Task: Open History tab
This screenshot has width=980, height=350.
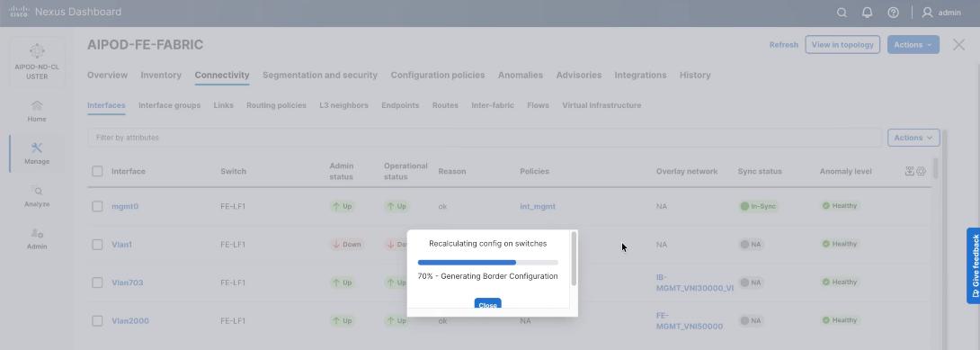Action: tap(695, 75)
